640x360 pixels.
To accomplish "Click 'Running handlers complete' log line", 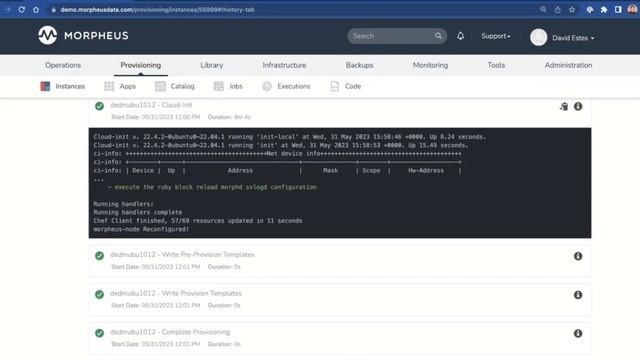I will point(138,212).
